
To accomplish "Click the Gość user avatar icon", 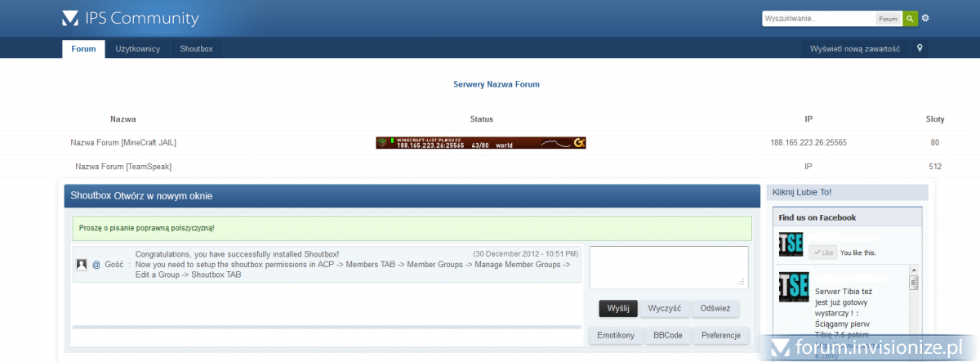I will click(82, 265).
